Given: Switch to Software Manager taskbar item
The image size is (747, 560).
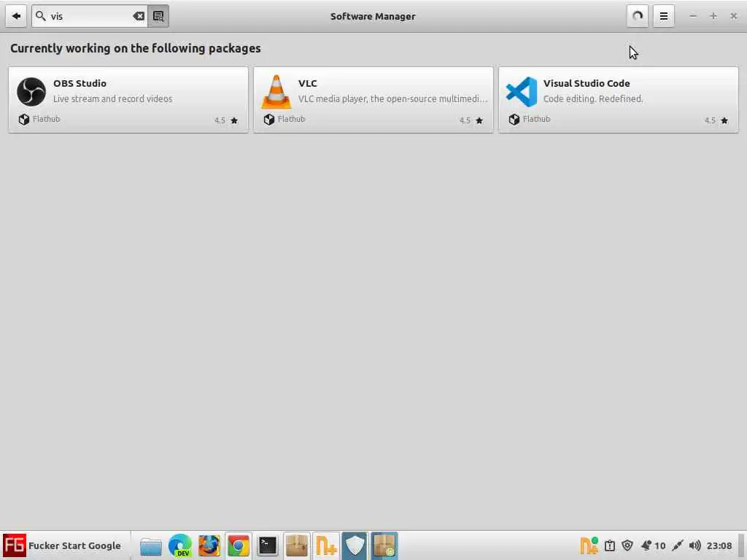Looking at the screenshot, I should 384,546.
